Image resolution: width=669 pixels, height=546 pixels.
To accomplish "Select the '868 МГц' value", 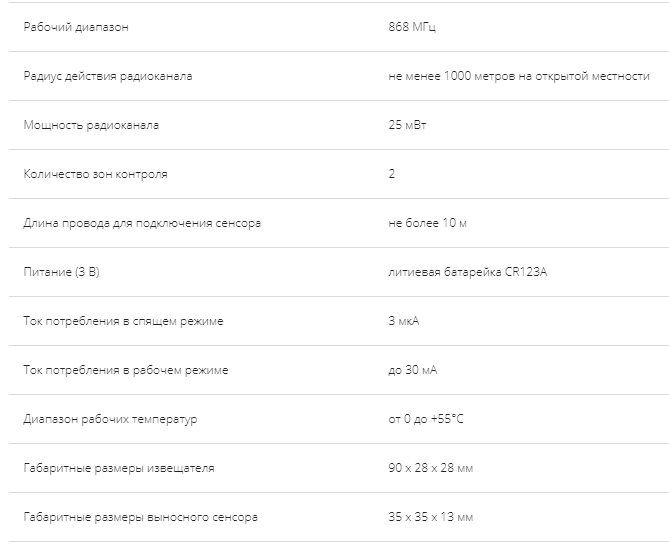I will pos(412,27).
